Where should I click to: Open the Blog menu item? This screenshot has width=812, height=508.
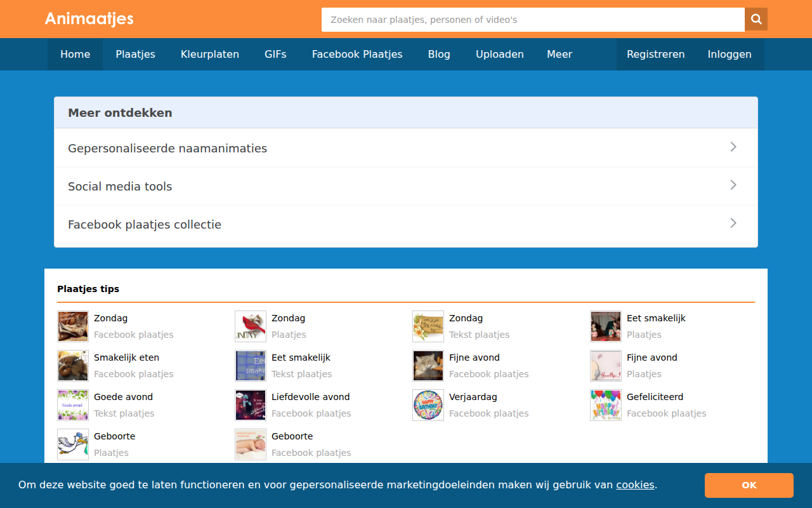tap(439, 55)
